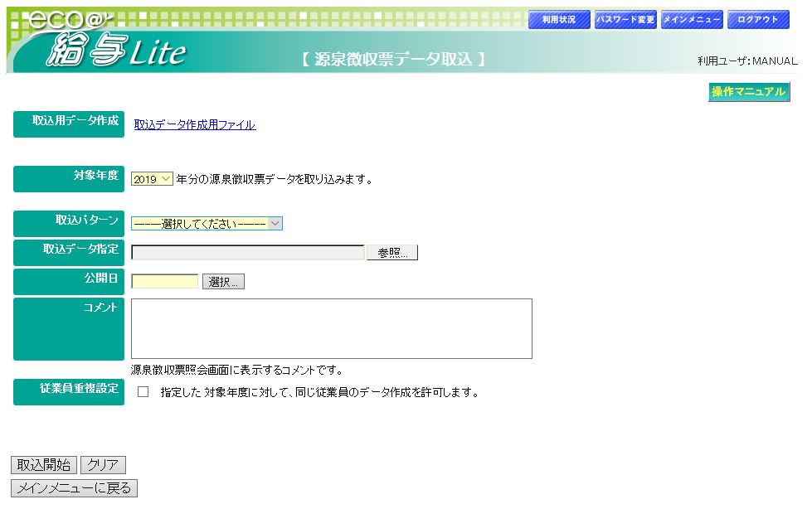Click the 源泉徴収票データ取込 page title

(x=392, y=60)
